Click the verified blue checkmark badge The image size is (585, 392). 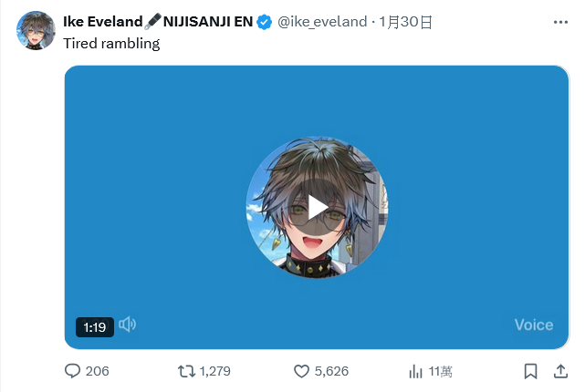coord(264,22)
